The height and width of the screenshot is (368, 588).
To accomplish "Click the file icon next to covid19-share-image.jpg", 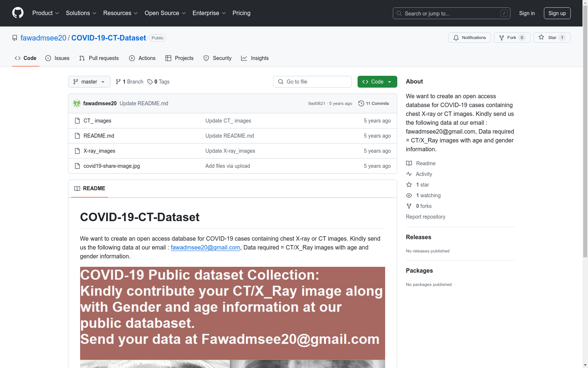I will click(77, 166).
